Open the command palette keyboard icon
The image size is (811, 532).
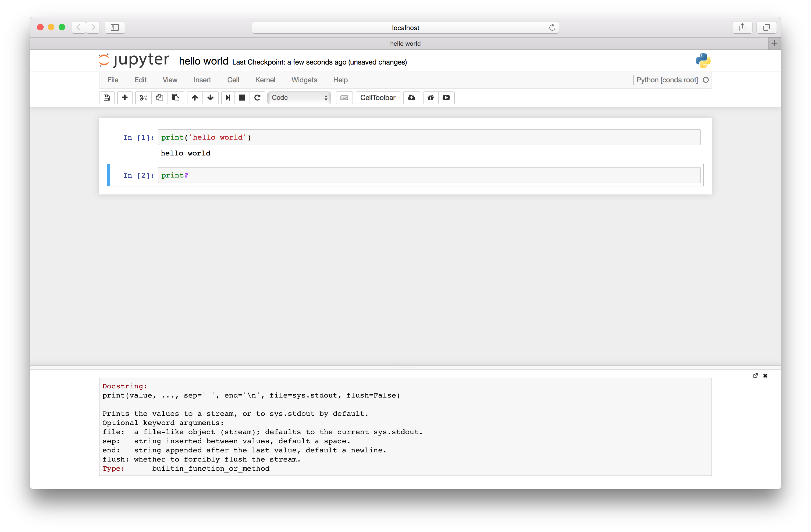point(344,98)
